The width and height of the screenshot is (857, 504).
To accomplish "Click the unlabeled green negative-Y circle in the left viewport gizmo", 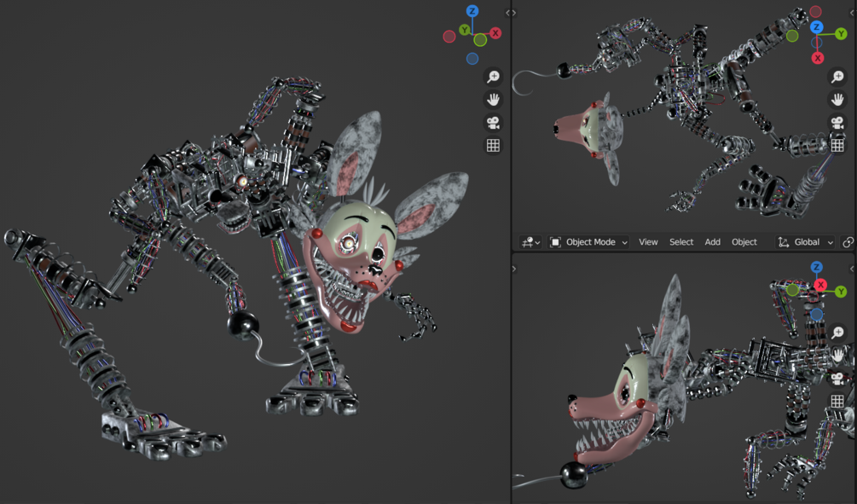I will point(480,39).
